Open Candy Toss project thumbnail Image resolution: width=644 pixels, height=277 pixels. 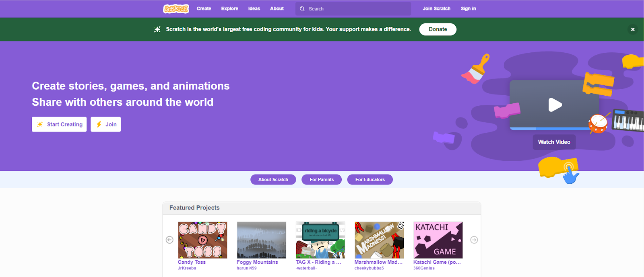[202, 240]
